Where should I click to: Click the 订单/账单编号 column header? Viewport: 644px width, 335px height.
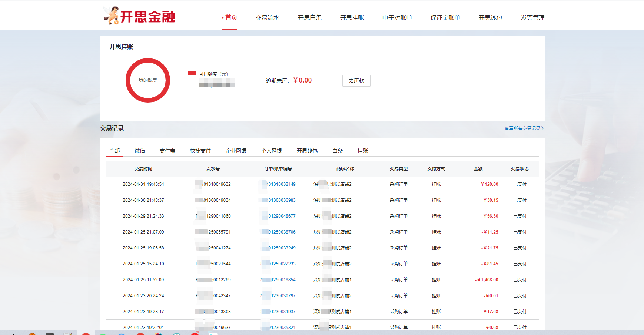coord(278,169)
